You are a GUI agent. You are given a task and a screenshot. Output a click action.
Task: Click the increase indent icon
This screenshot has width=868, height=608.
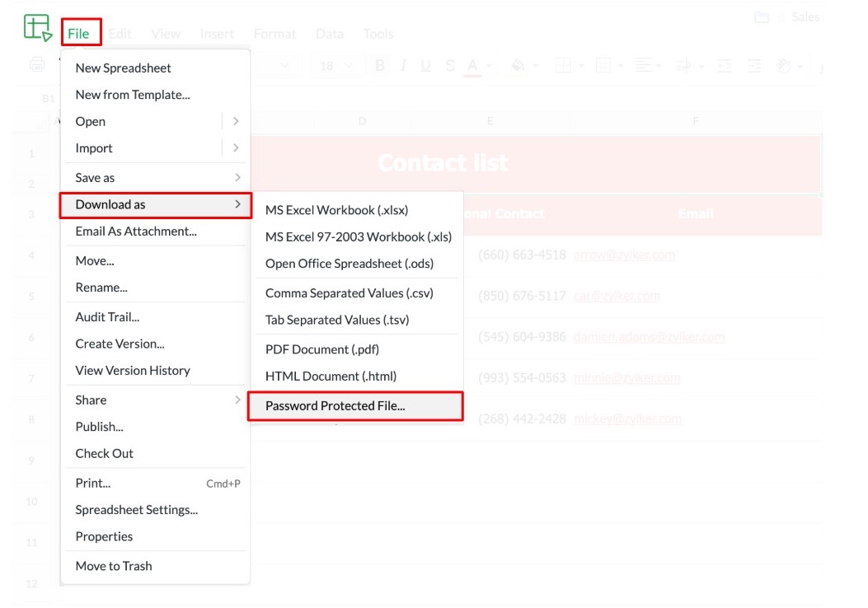tap(754, 66)
